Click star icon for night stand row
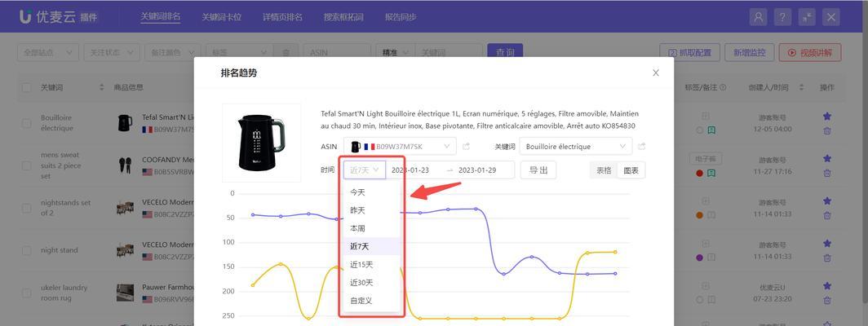 coord(827,244)
